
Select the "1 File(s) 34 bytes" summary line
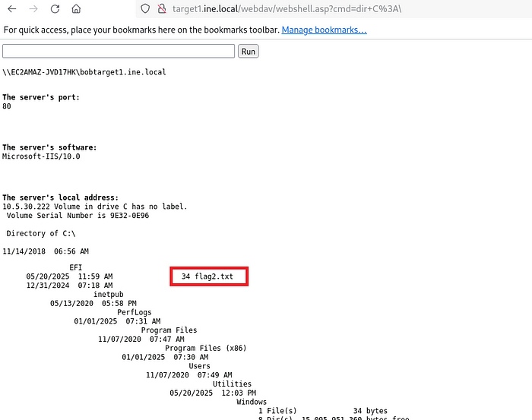tap(323, 411)
